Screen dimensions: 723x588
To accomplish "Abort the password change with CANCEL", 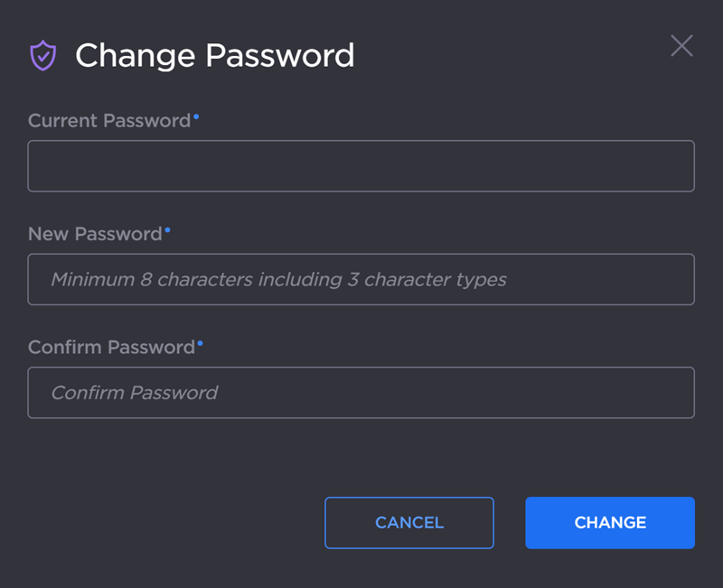I will click(408, 523).
